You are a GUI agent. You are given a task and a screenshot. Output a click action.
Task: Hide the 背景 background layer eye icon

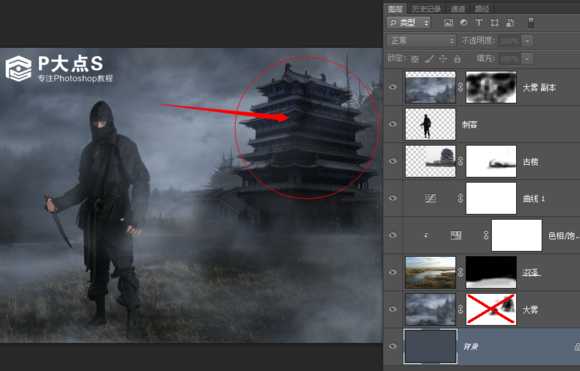point(392,346)
